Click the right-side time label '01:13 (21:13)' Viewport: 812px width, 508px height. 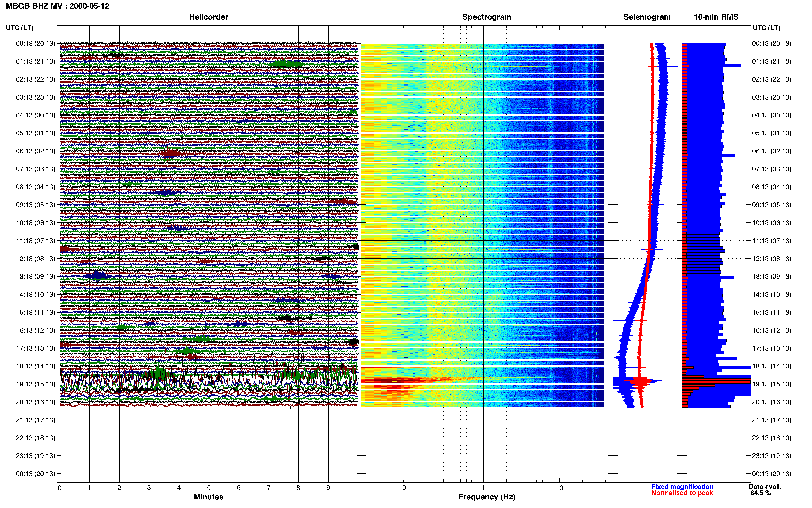[772, 61]
